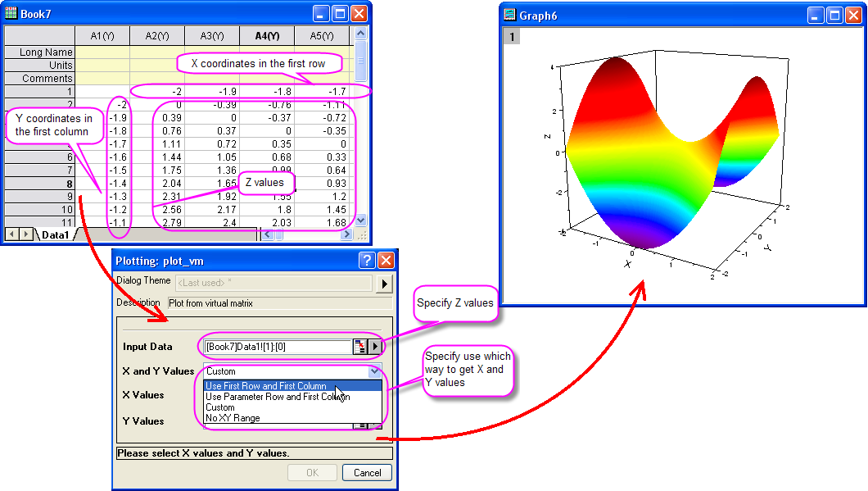Click the A1(Y) column header
The width and height of the screenshot is (868, 491).
coord(102,36)
